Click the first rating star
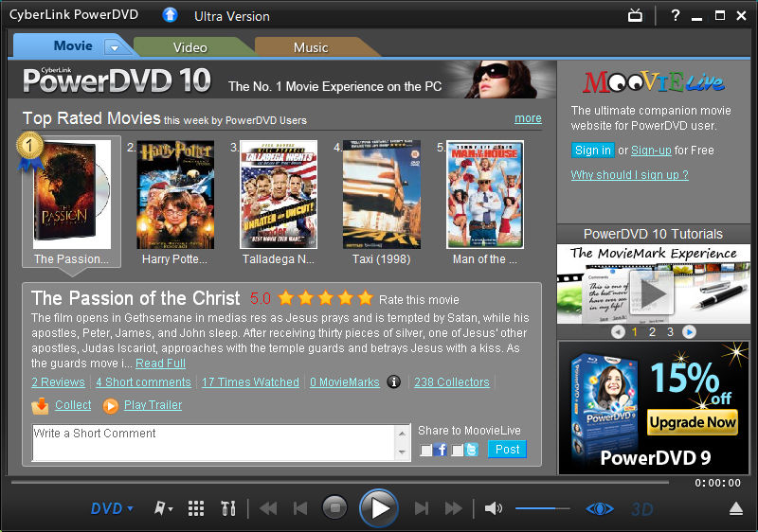 [x=286, y=298]
